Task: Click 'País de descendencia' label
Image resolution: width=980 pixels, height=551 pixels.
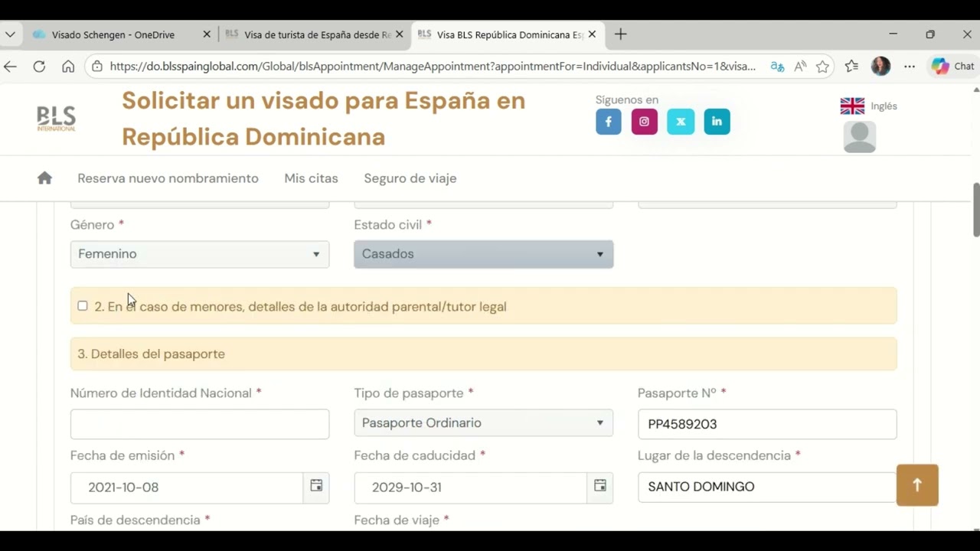Action: click(135, 520)
